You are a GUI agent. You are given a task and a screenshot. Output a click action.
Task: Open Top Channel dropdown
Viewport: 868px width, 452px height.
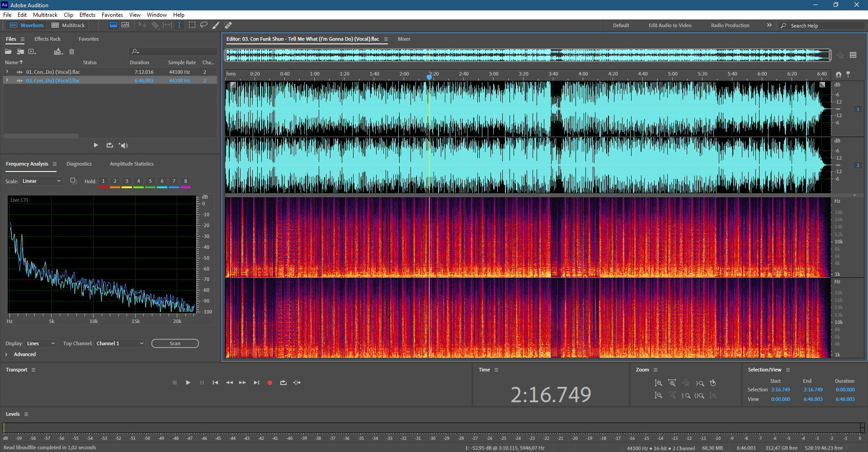(x=120, y=343)
